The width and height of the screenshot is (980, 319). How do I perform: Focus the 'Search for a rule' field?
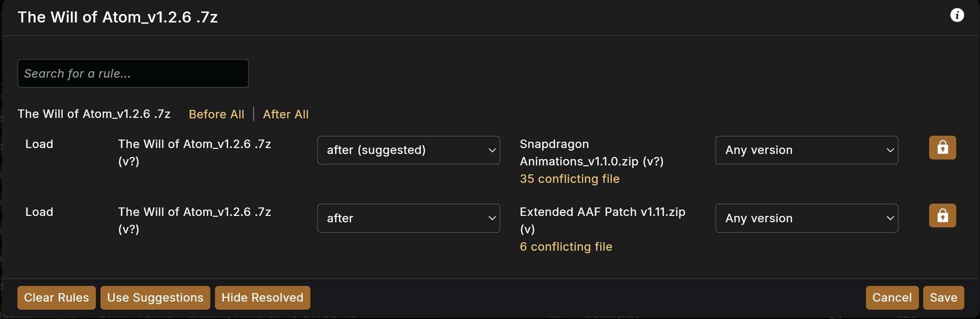(x=133, y=73)
